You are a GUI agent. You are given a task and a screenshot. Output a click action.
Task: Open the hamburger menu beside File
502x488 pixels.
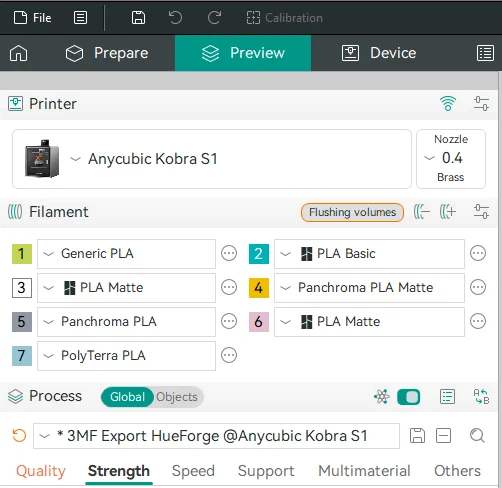click(x=80, y=18)
